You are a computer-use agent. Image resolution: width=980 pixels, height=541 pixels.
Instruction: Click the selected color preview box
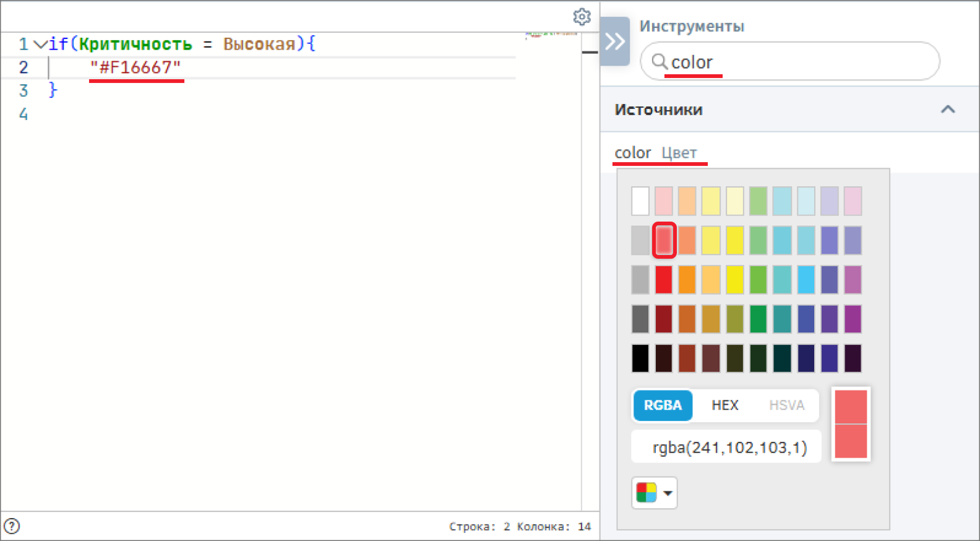pyautogui.click(x=851, y=424)
